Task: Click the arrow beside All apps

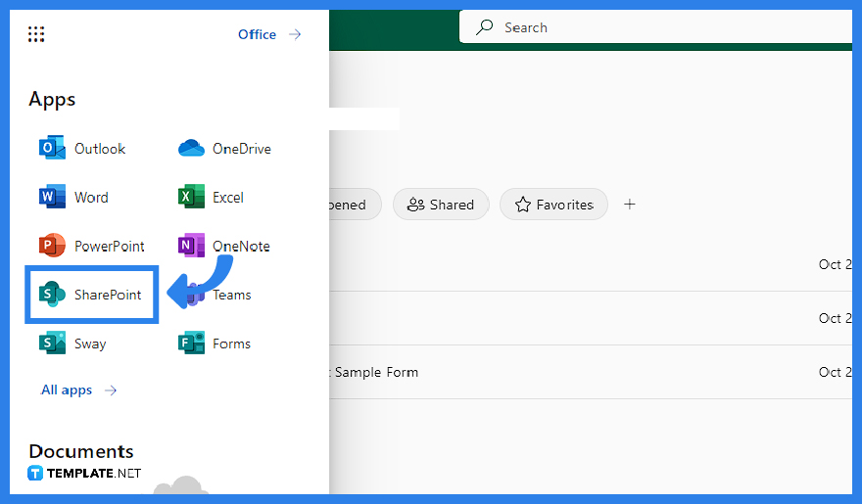Action: pyautogui.click(x=111, y=390)
